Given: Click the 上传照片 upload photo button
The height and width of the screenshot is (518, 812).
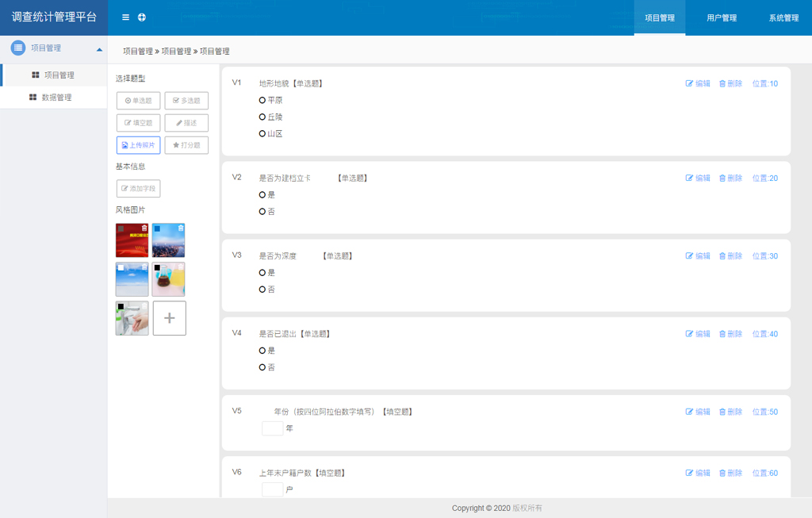Looking at the screenshot, I should (x=139, y=145).
